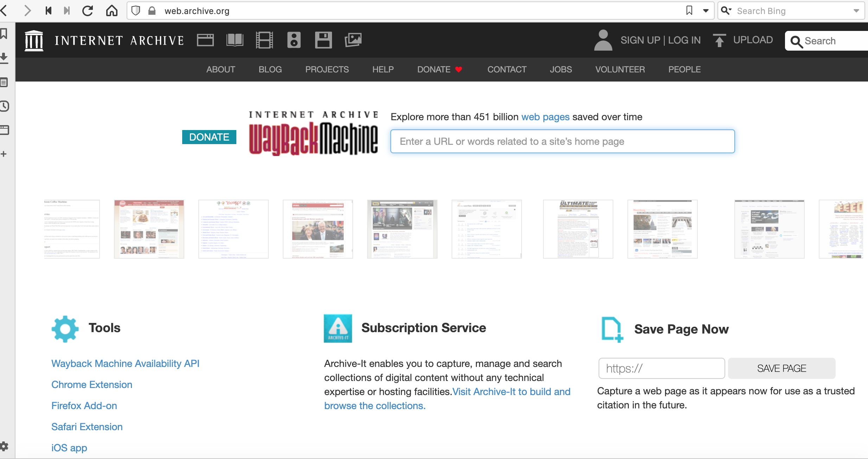Screen dimensions: 868x459
Task: Open the Images collection icon
Action: pyautogui.click(x=353, y=40)
